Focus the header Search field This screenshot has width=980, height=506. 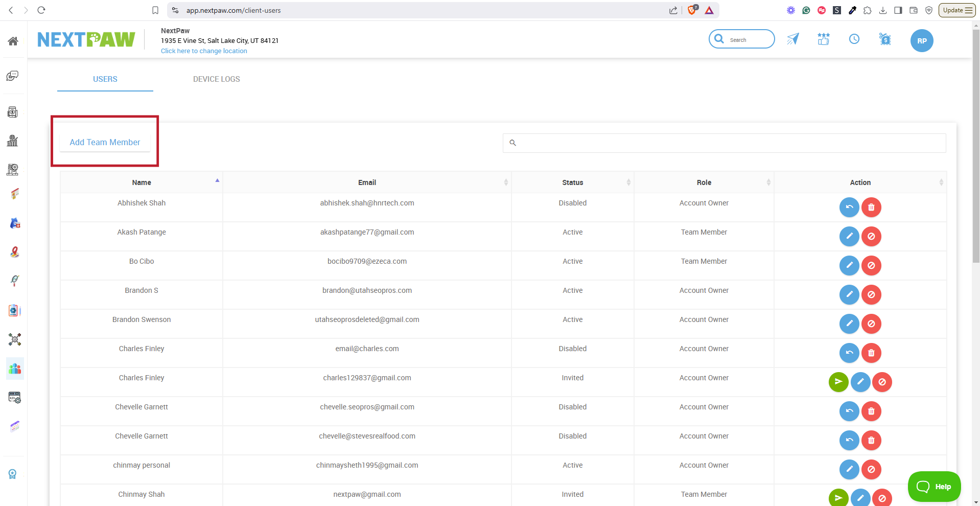click(742, 39)
